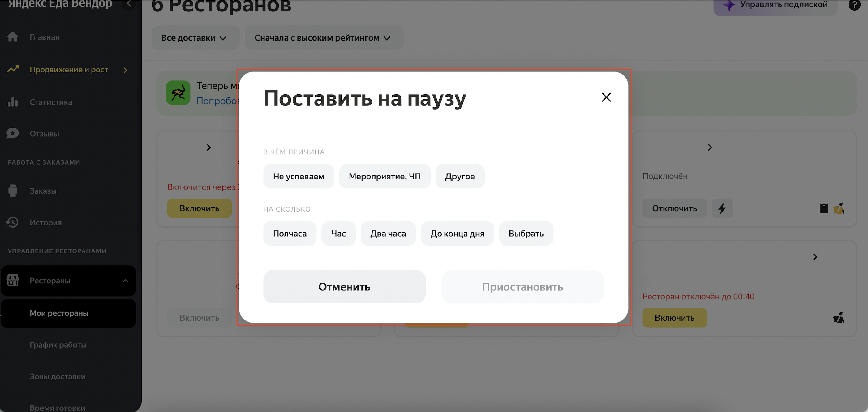
Task: Collapse the 'Рестораны' sidebar section
Action: [125, 281]
